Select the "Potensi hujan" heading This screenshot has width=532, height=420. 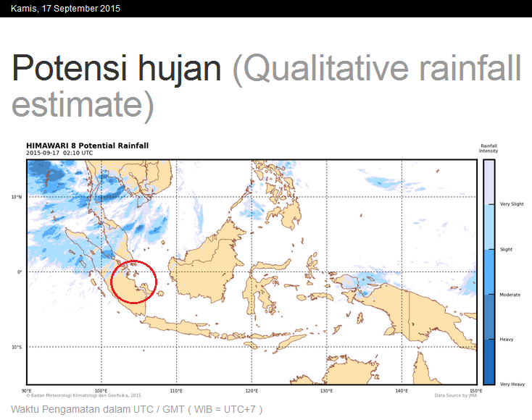[117, 68]
